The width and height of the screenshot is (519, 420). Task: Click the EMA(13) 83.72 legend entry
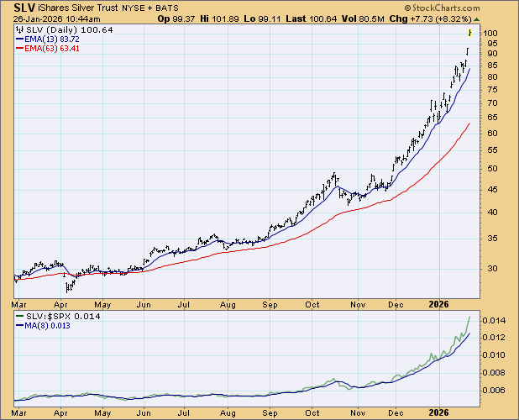[52, 39]
